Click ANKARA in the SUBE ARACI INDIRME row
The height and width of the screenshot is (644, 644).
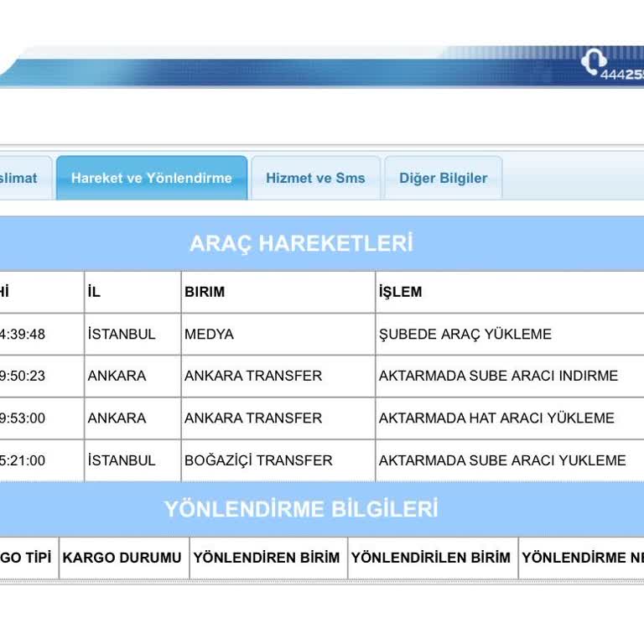pos(117,376)
